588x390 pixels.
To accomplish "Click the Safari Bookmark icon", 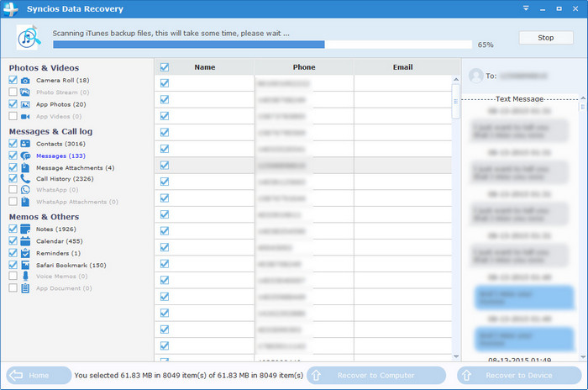I will [x=25, y=265].
